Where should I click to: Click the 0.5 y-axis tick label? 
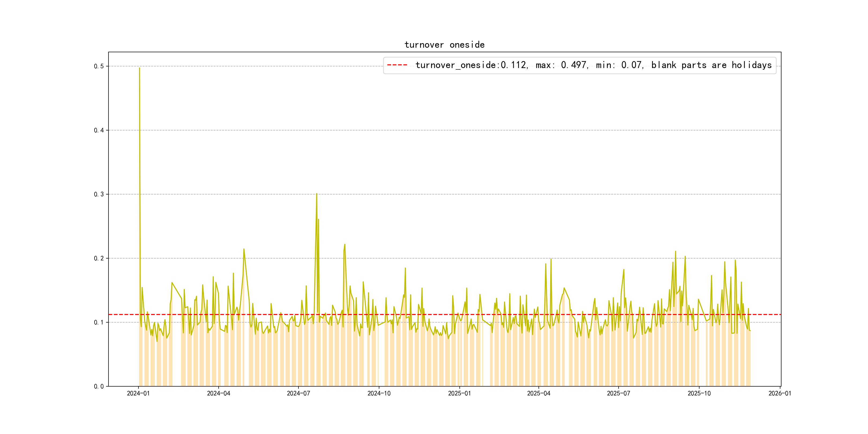click(99, 66)
